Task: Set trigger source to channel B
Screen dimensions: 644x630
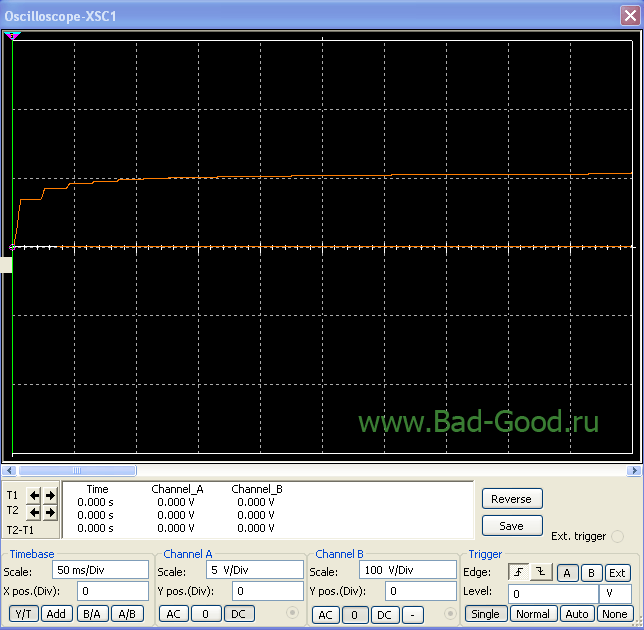Action: [x=591, y=573]
